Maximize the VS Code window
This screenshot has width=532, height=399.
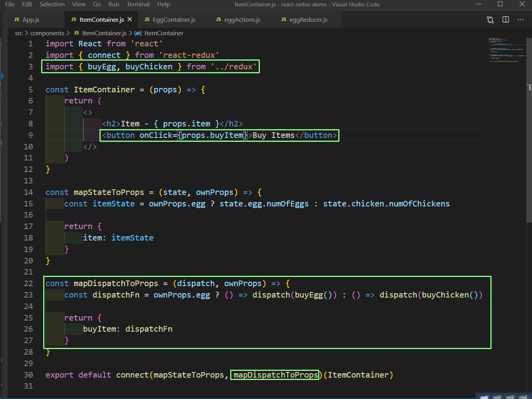pos(500,4)
